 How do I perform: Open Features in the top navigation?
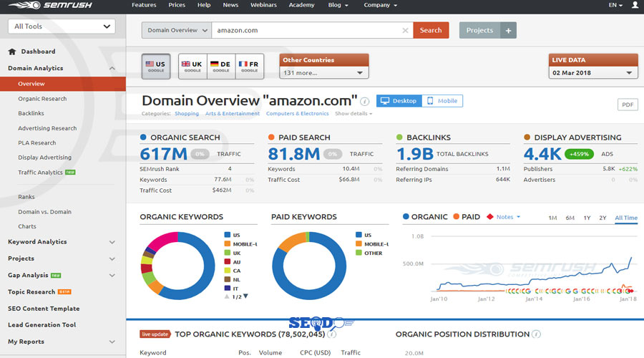144,5
